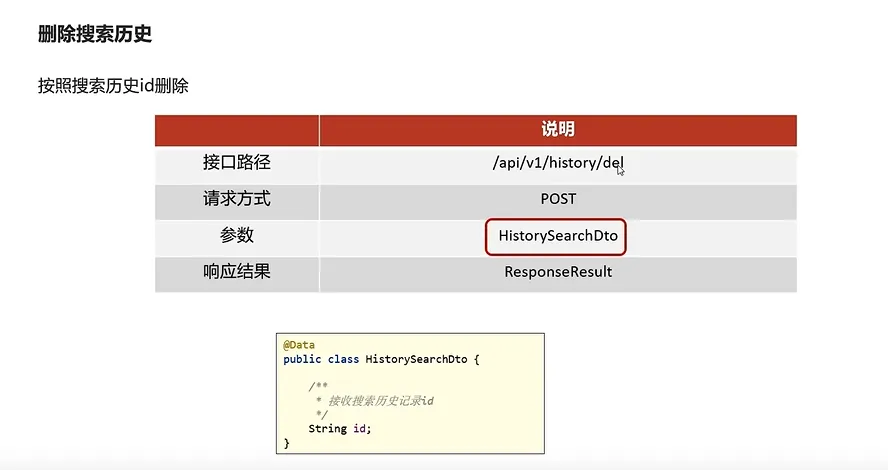The width and height of the screenshot is (888, 470).
Task: Click the red-outlined HistorySearchDto box in the table
Action: 558,237
